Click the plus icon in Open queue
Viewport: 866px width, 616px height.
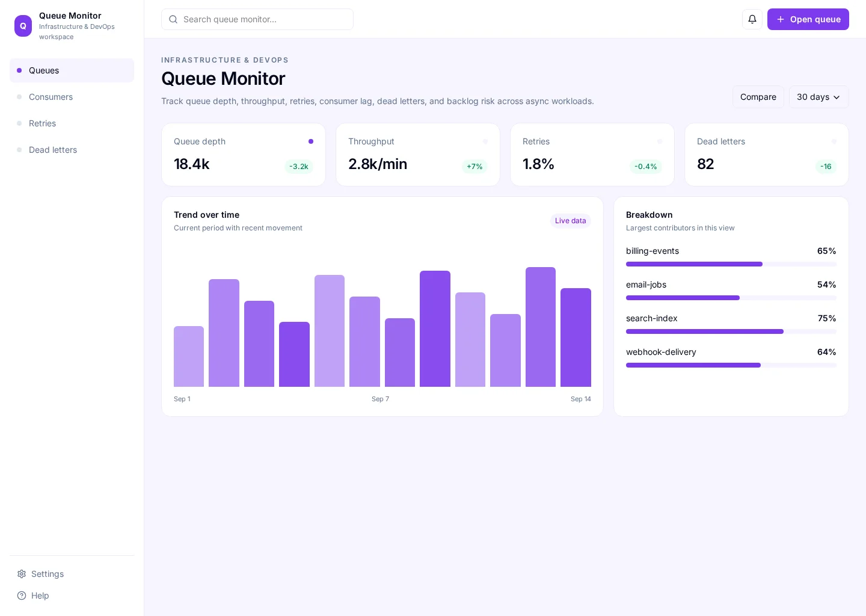pyautogui.click(x=781, y=19)
